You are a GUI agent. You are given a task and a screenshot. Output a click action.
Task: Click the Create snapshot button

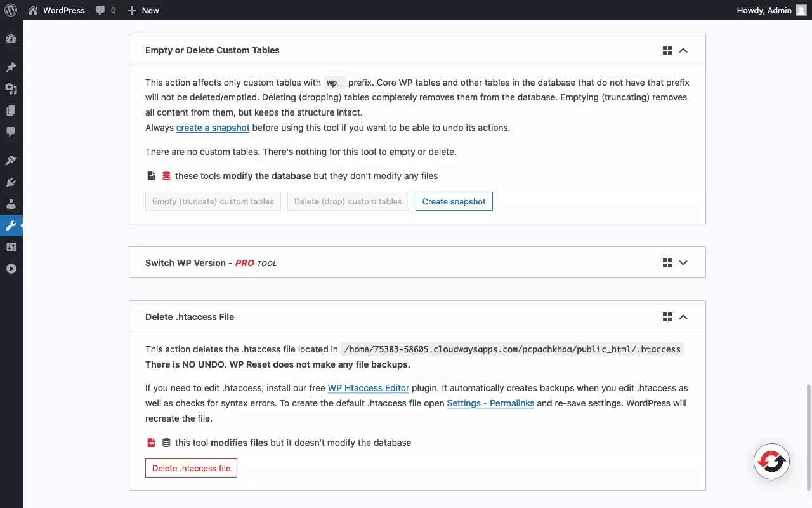[454, 201]
